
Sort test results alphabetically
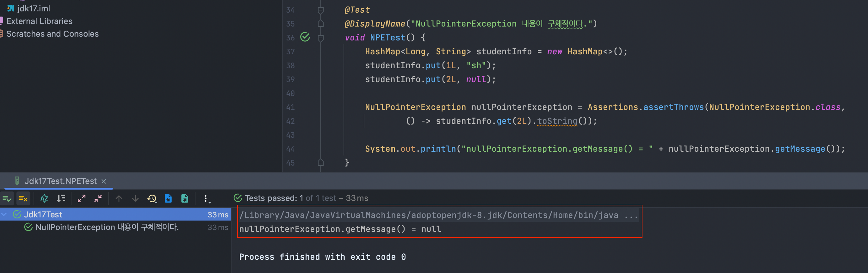[44, 199]
